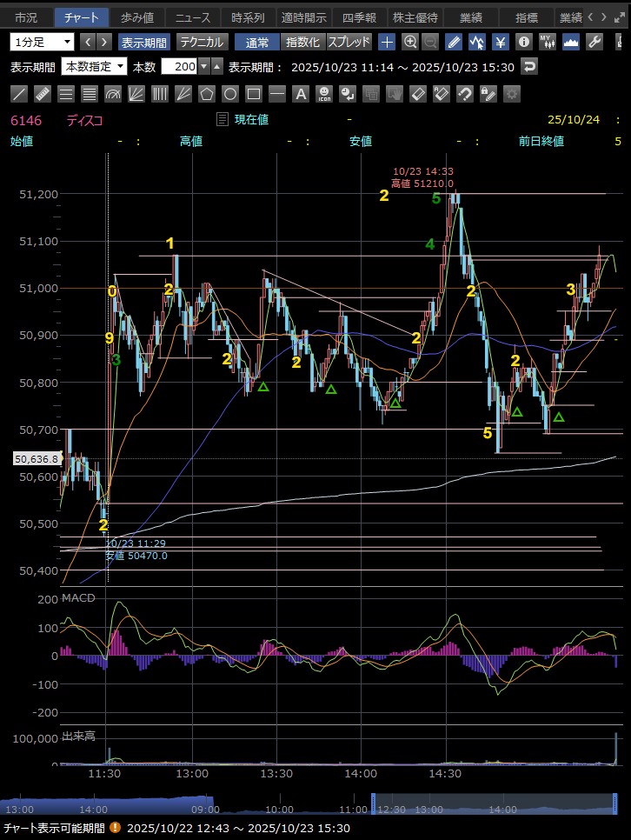The height and width of the screenshot is (840, 631).
Task: Click the 表示期間 button
Action: tap(145, 42)
